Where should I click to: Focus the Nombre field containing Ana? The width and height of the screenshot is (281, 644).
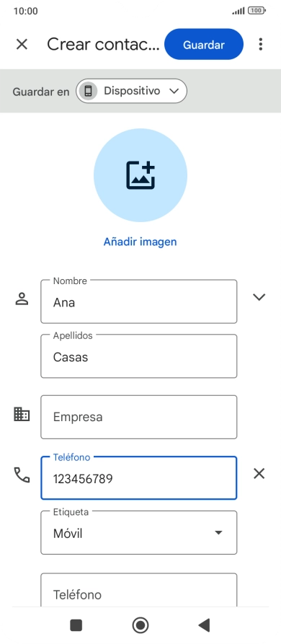point(138,301)
